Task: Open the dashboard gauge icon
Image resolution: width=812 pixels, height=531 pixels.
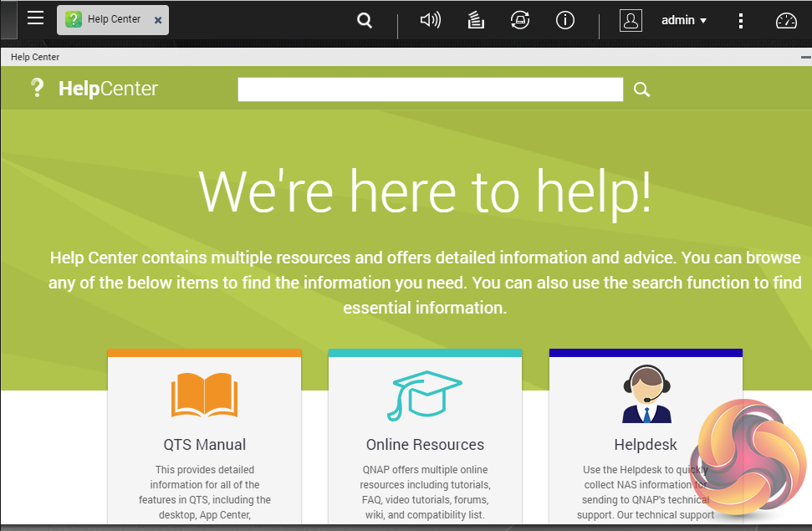Action: point(786,20)
